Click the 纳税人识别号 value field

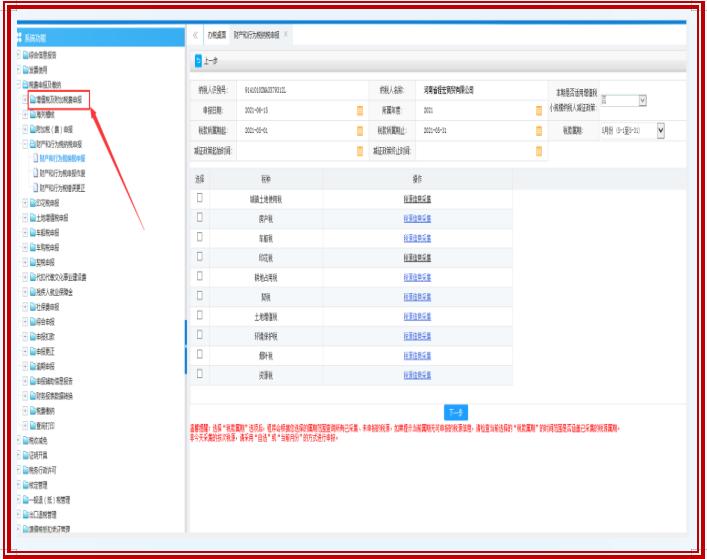pyautogui.click(x=303, y=90)
